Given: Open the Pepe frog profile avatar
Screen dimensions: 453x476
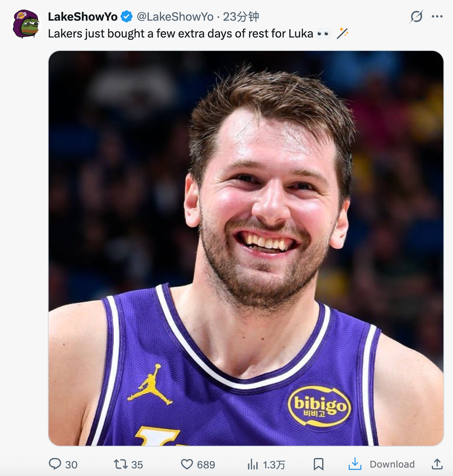Looking at the screenshot, I should pos(26,24).
